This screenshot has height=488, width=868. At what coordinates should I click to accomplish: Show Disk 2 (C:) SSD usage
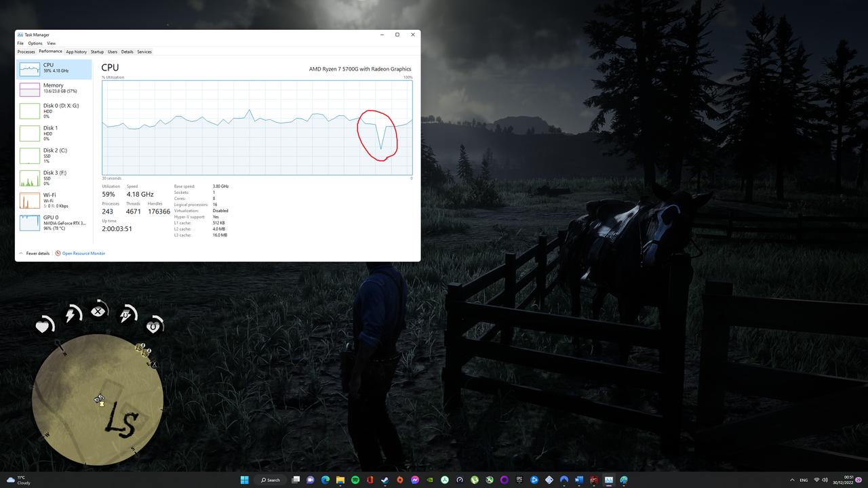[x=54, y=155]
